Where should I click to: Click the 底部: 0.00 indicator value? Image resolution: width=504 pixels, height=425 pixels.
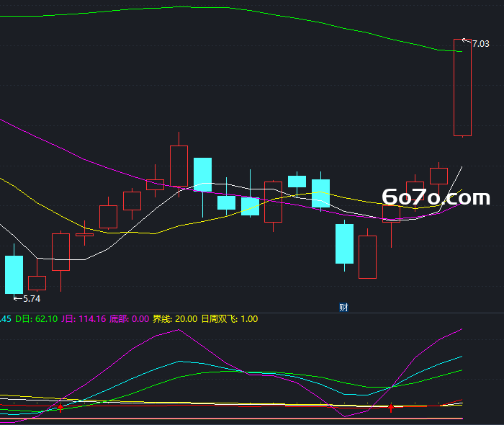click(129, 319)
